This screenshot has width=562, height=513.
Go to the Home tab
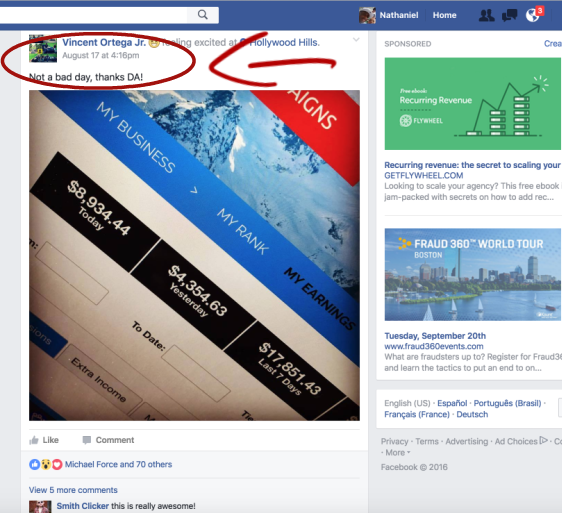(x=444, y=15)
